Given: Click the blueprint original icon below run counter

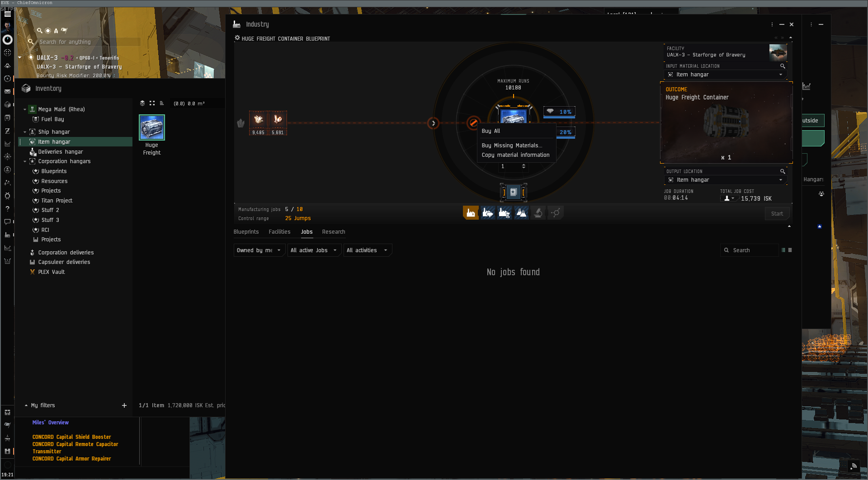Looking at the screenshot, I should coord(513,193).
